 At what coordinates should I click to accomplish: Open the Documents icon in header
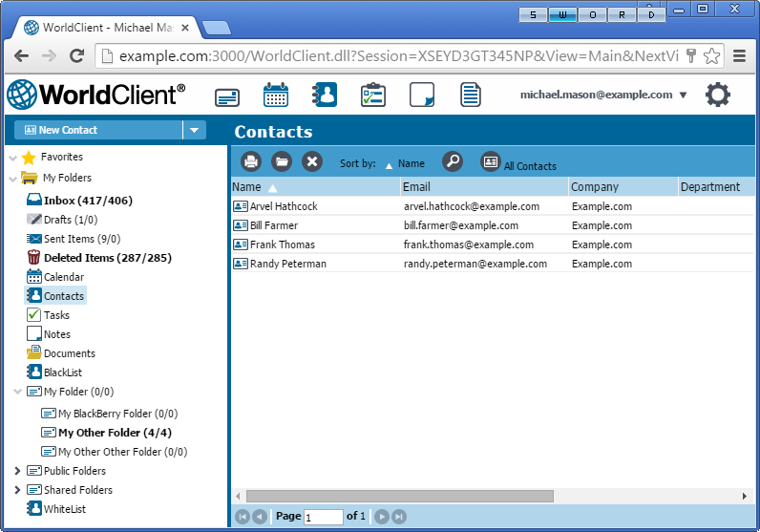coord(470,95)
